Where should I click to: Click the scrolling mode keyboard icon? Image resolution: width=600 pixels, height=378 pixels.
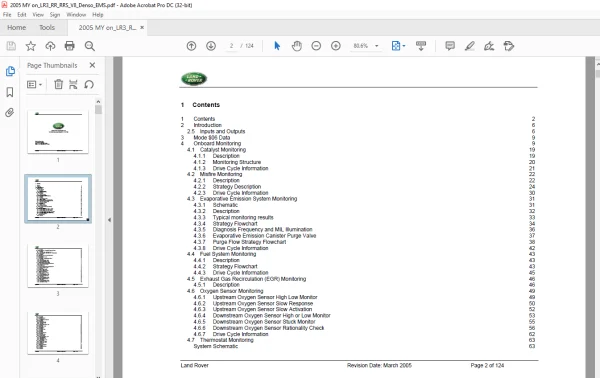[421, 46]
